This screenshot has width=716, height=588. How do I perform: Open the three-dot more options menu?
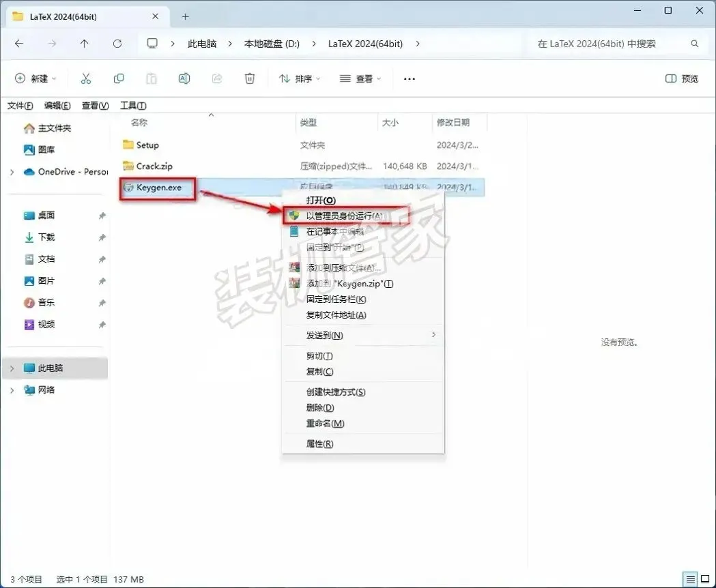[x=410, y=79]
